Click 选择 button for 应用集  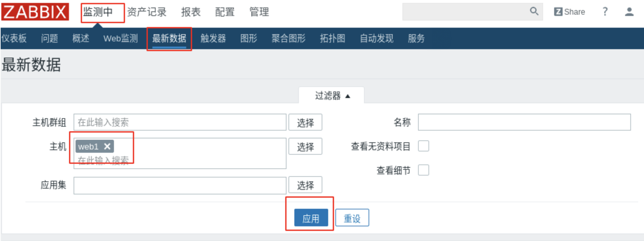305,185
